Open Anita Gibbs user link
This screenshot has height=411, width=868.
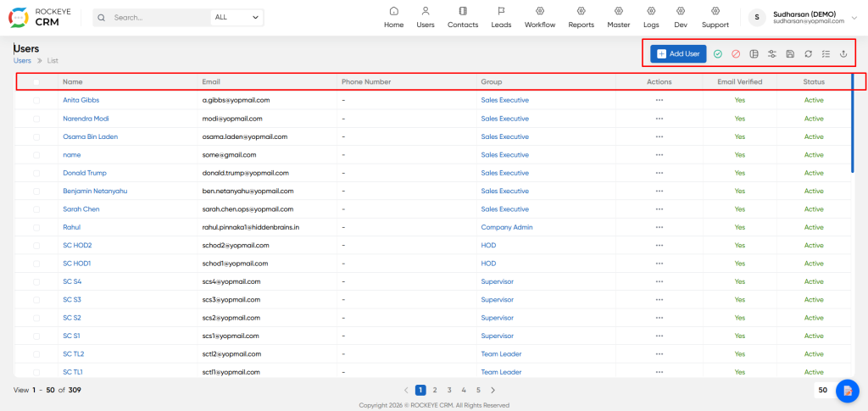[x=81, y=100]
